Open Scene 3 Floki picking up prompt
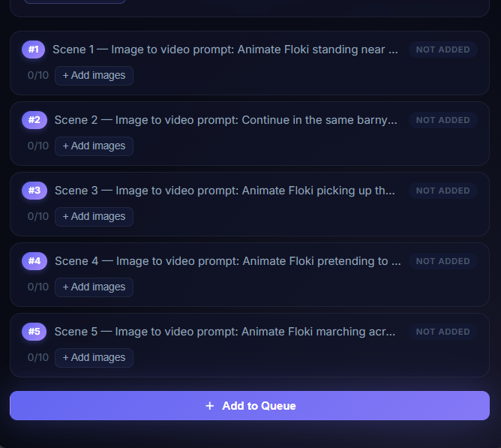 pos(225,191)
